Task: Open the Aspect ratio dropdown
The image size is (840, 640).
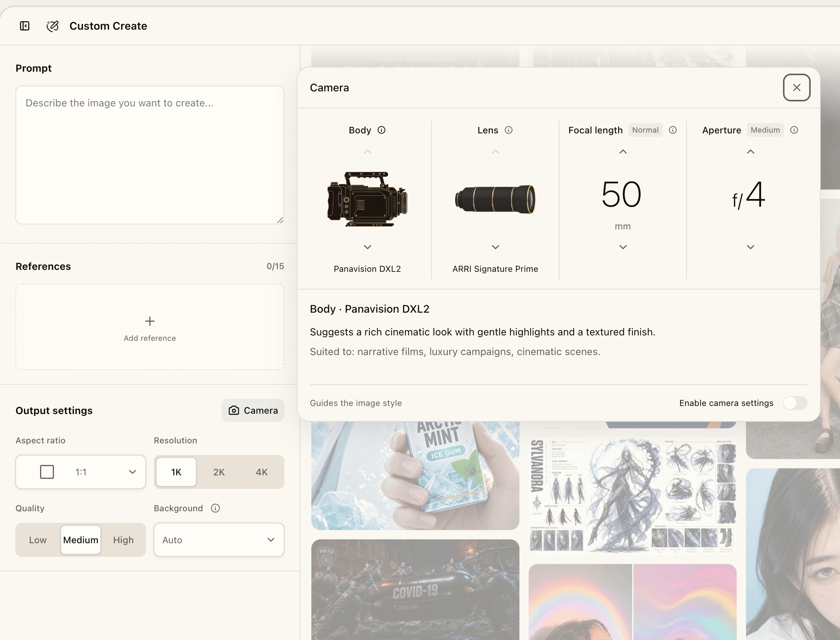Action: point(81,472)
